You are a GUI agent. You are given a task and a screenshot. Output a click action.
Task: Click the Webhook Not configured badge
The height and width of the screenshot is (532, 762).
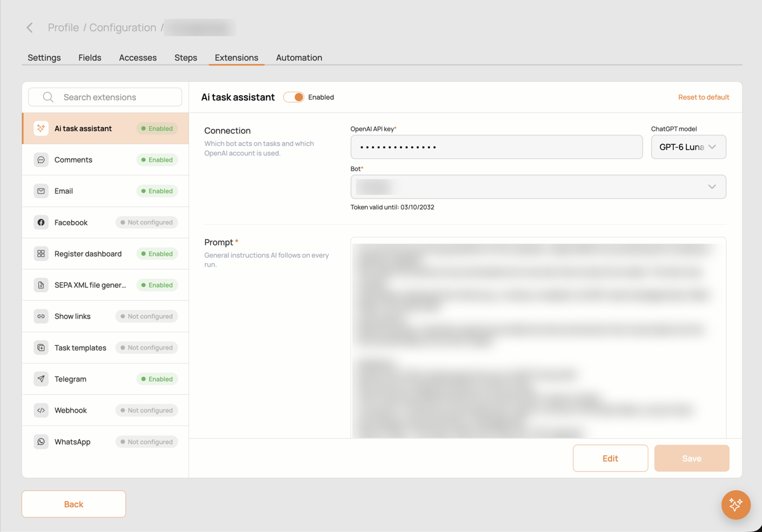(147, 410)
